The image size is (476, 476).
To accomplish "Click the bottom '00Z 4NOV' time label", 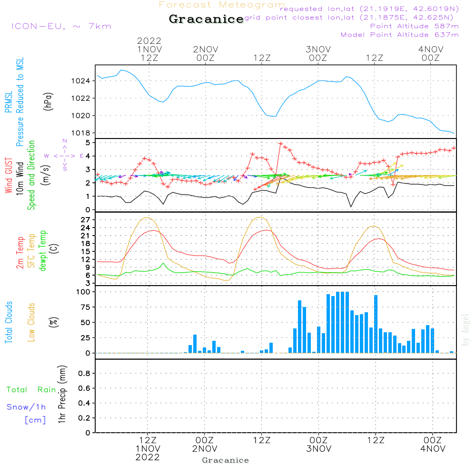I will click(433, 445).
